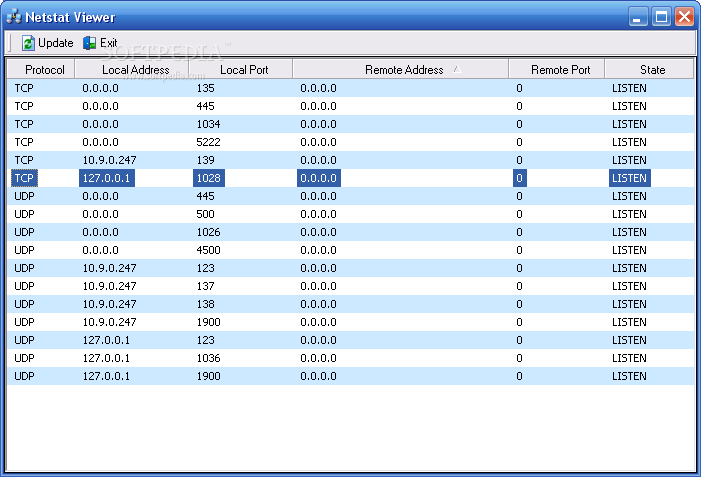Click 0.0.0.0 local address in port 1026 row
Screen dimensions: 701x477
(101, 232)
